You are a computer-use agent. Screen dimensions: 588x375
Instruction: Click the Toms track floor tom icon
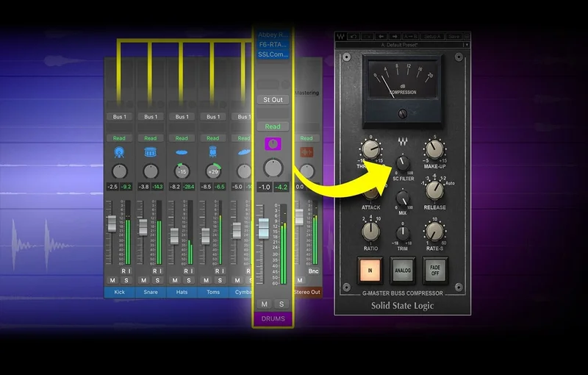click(x=212, y=152)
